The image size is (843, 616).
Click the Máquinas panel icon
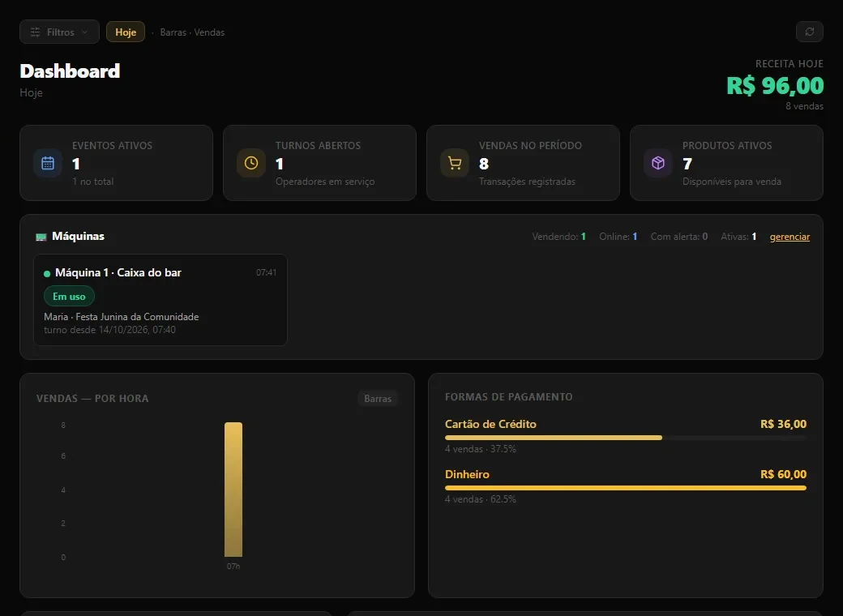point(41,237)
